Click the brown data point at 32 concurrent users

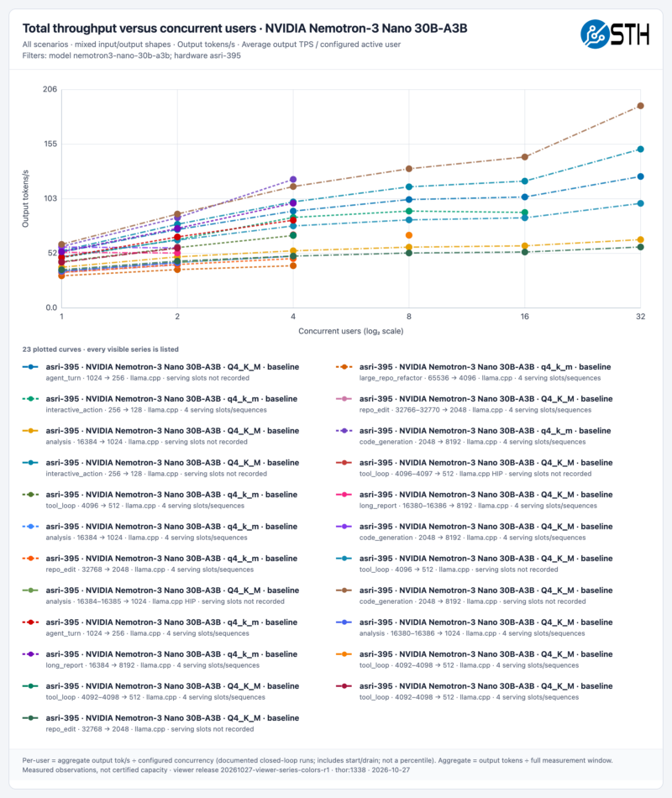click(640, 106)
